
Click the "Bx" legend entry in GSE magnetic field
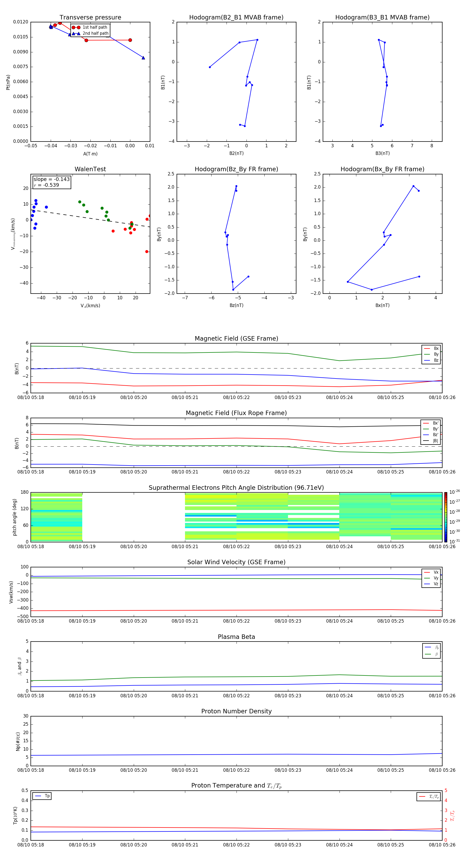pos(431,349)
